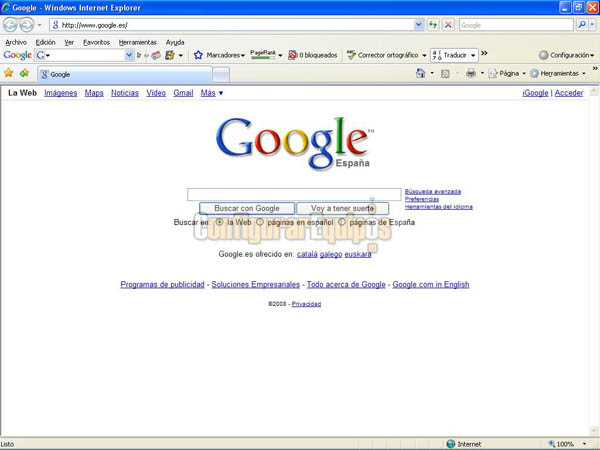600x450 pixels.
Task: Open Vídeo link
Action: point(156,93)
